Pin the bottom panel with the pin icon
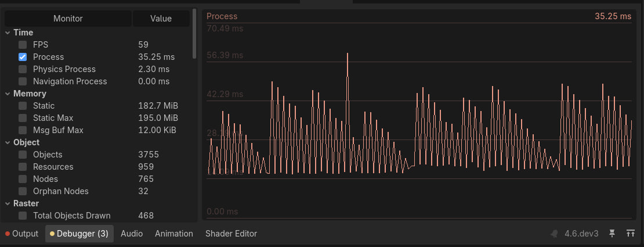The width and height of the screenshot is (644, 247). pos(612,234)
